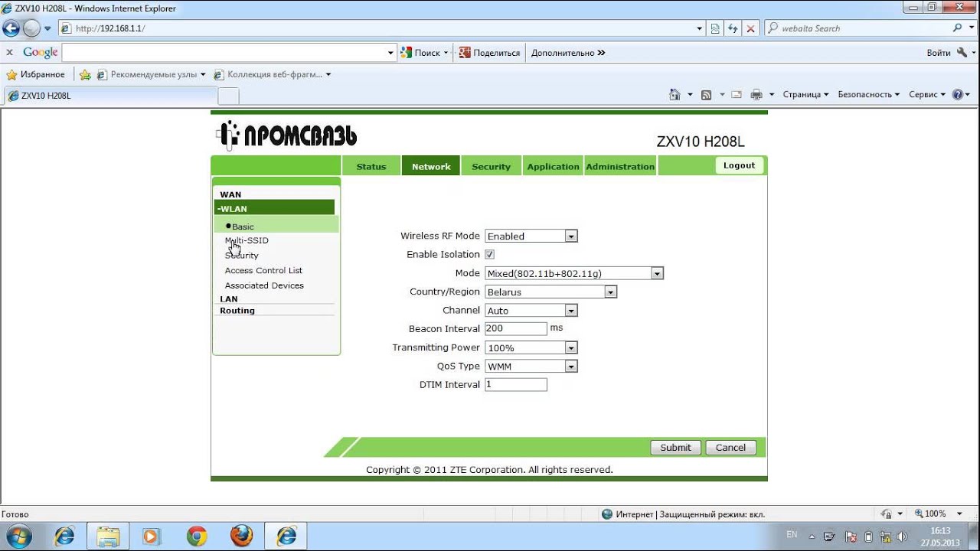Click the search magnifier icon
This screenshot has height=551, width=980.
958,28
